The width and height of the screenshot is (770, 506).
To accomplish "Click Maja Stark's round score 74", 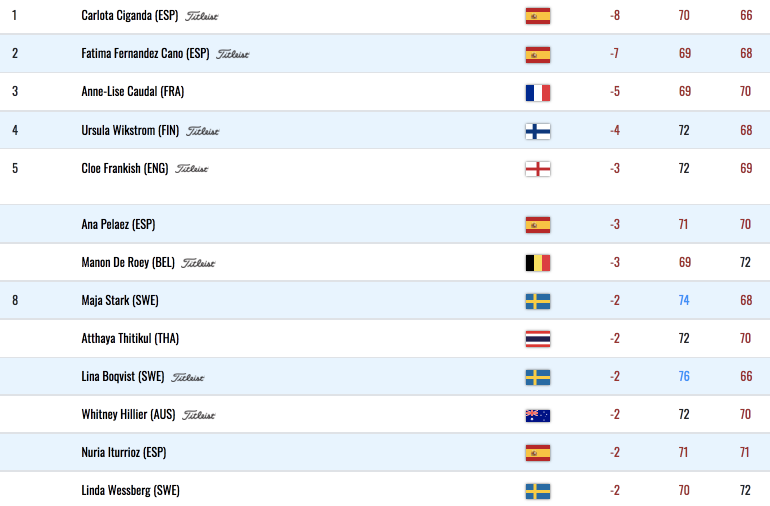I will tap(684, 300).
